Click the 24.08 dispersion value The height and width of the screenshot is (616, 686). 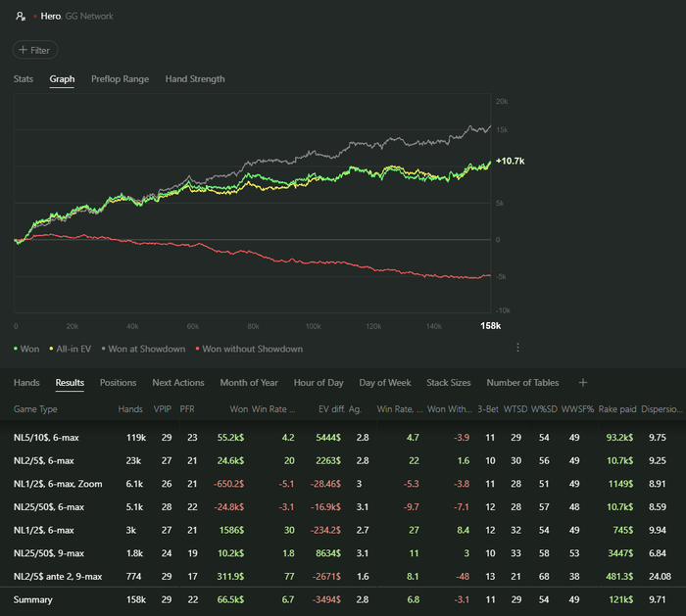click(x=660, y=577)
